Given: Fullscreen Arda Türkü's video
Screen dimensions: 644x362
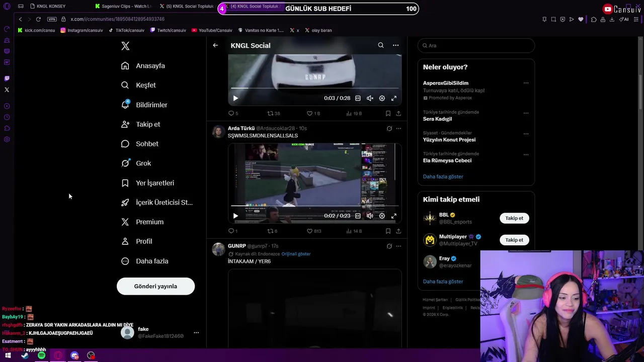Looking at the screenshot, I should 394,216.
